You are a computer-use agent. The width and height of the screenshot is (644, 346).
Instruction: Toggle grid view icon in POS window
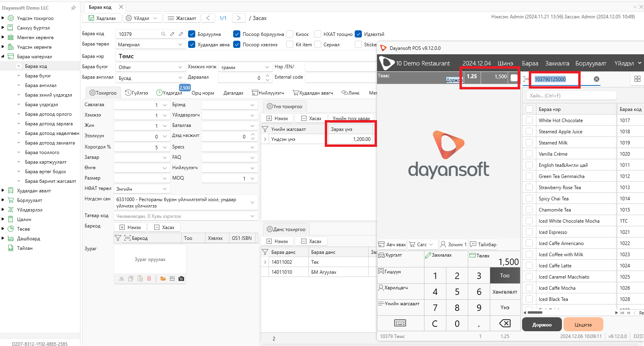637,79
